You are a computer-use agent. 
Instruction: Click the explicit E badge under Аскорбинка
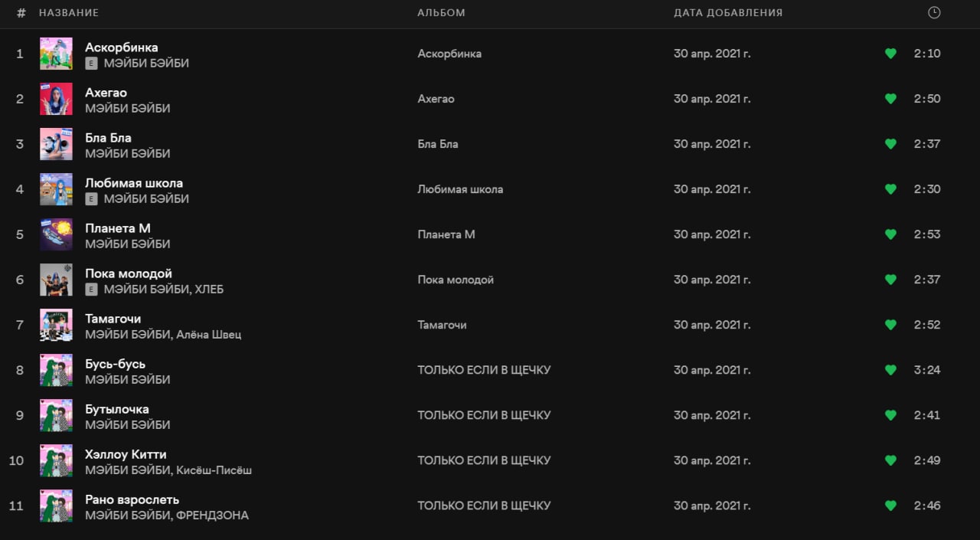(91, 64)
